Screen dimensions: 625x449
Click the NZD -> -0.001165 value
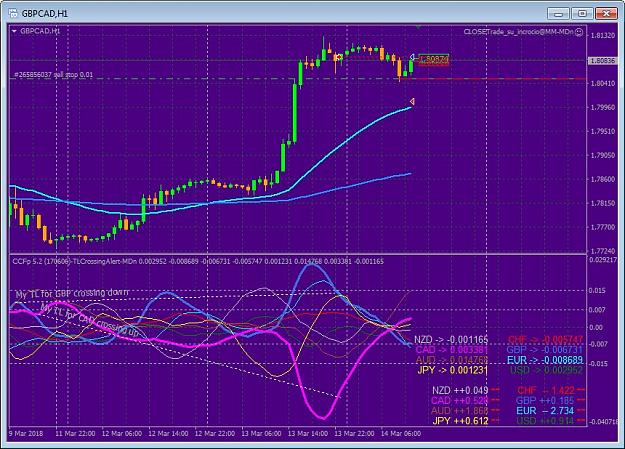pos(451,340)
